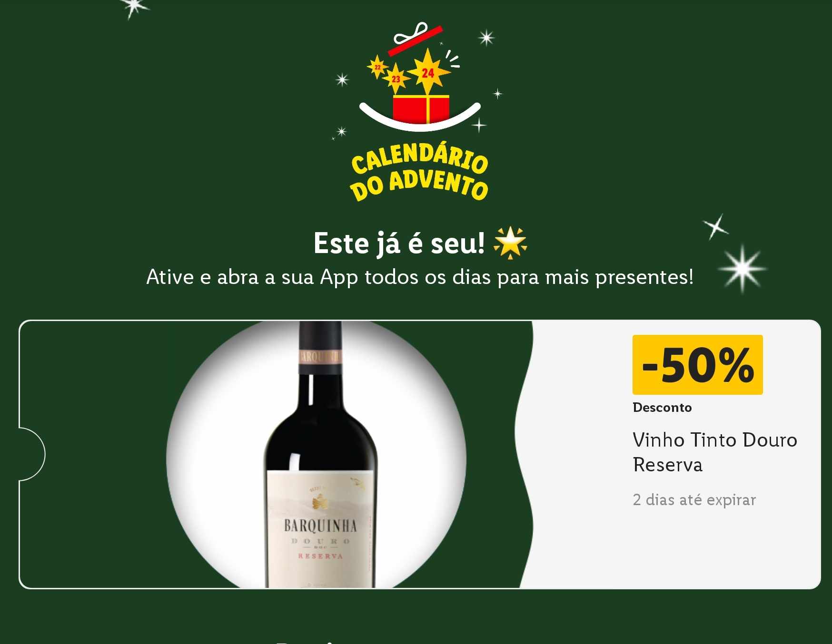Screen dimensions: 832x644
Task: Tap the coupon ticket notch on left edge
Action: tap(32, 454)
